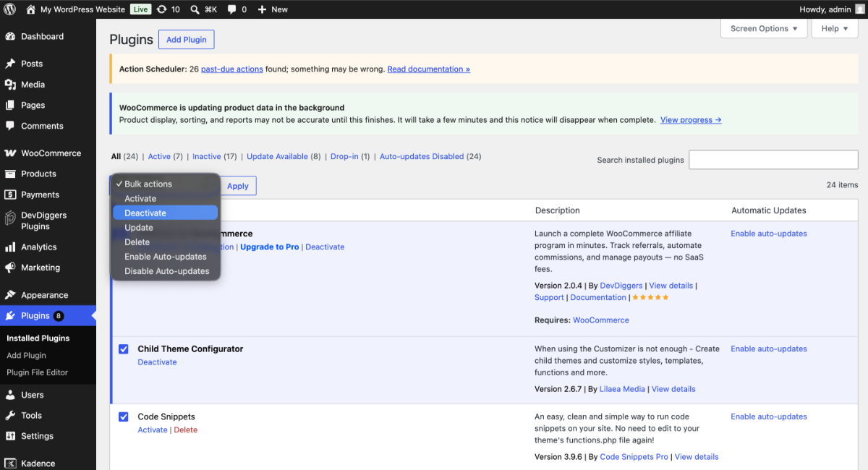
Task: Choose Delete from bulk actions list
Action: [x=166, y=242]
